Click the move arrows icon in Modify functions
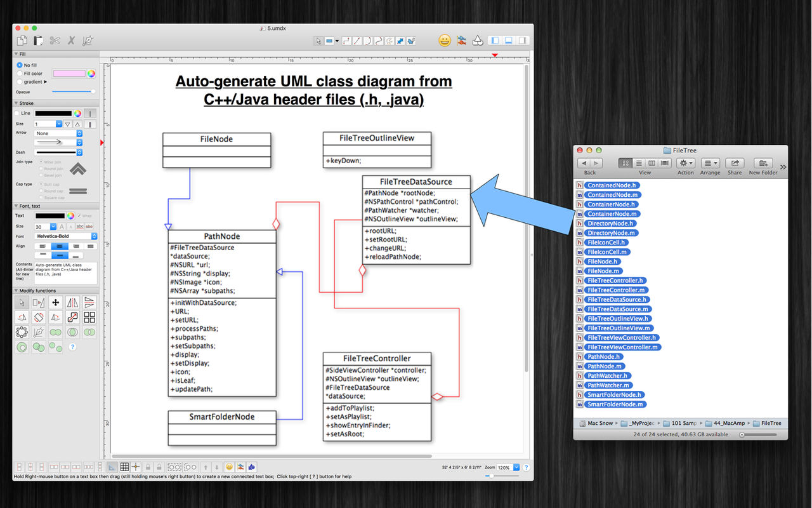This screenshot has height=508, width=812. pos(55,302)
